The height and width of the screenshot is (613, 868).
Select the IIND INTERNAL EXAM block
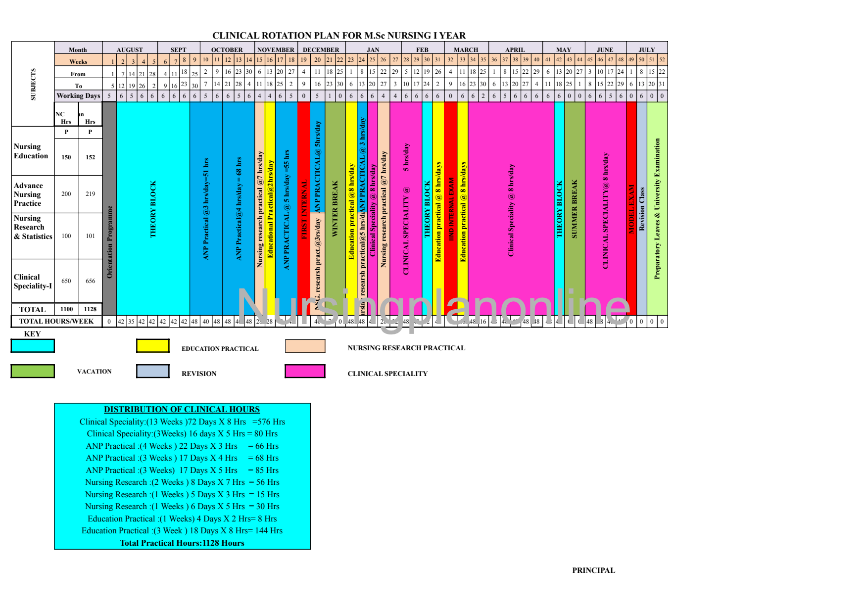pos(452,213)
